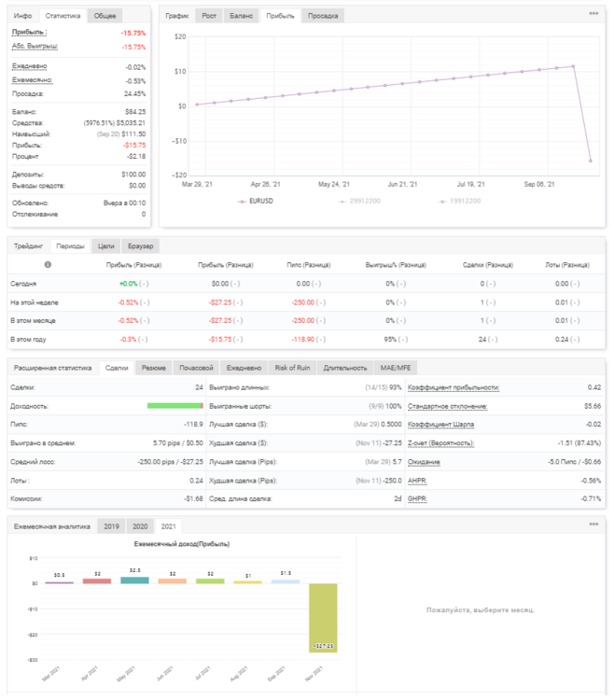Click the В этом году row label

tap(28, 340)
